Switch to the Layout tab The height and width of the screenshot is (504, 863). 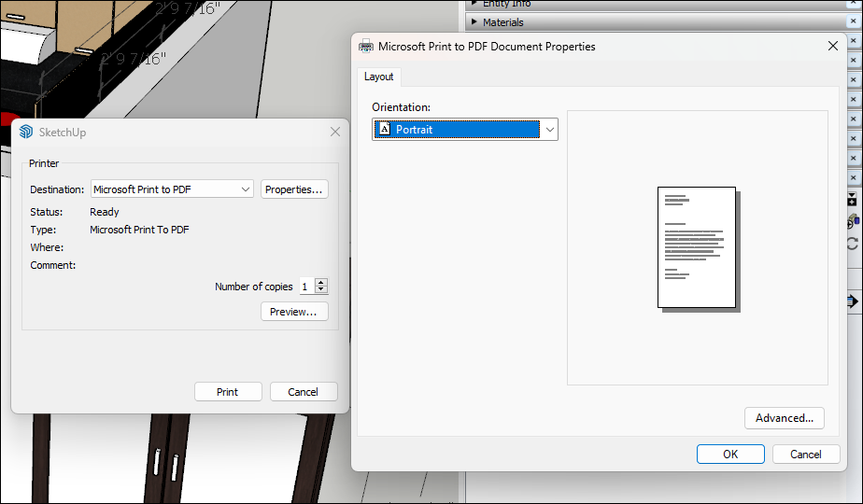378,77
